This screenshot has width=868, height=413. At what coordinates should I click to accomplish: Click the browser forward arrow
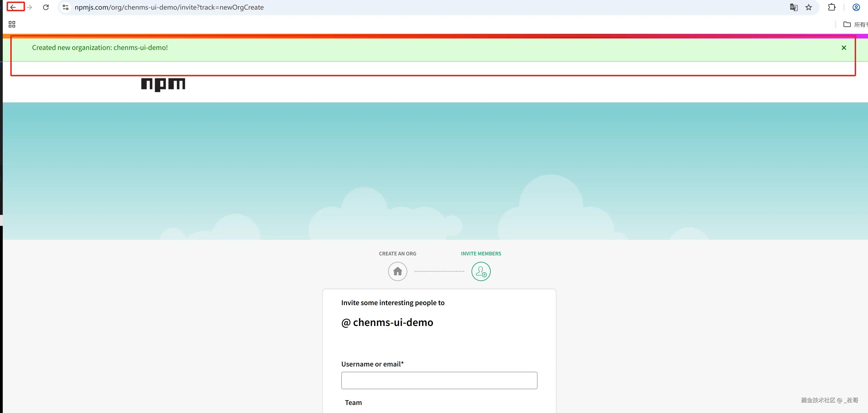tap(30, 7)
